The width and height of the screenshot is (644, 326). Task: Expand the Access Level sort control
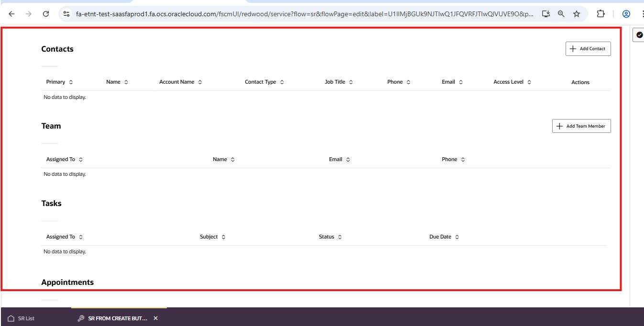tap(529, 82)
